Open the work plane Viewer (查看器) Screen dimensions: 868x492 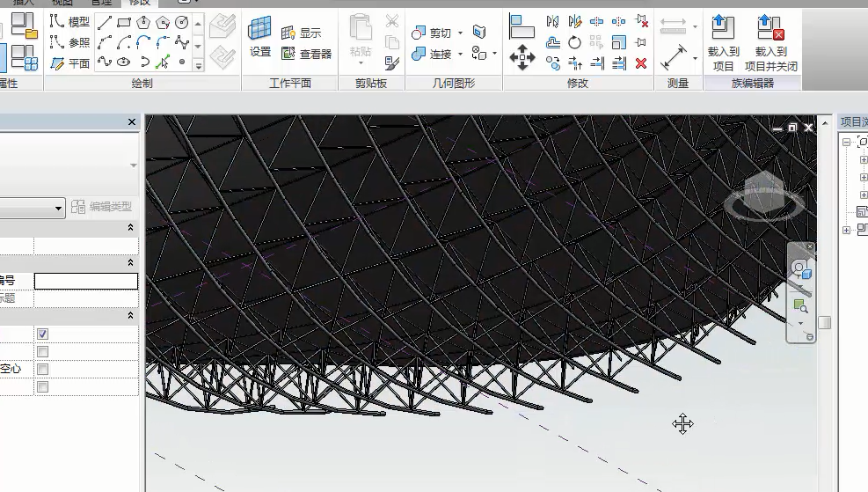click(x=307, y=54)
